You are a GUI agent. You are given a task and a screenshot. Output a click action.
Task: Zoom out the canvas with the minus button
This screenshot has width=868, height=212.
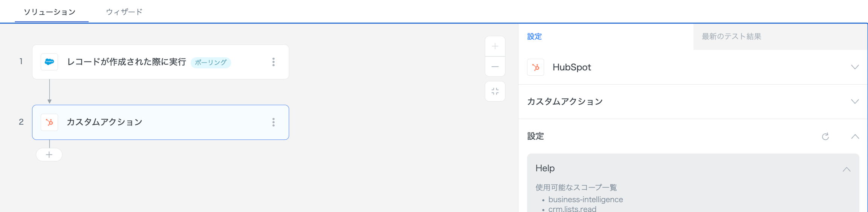pos(495,67)
